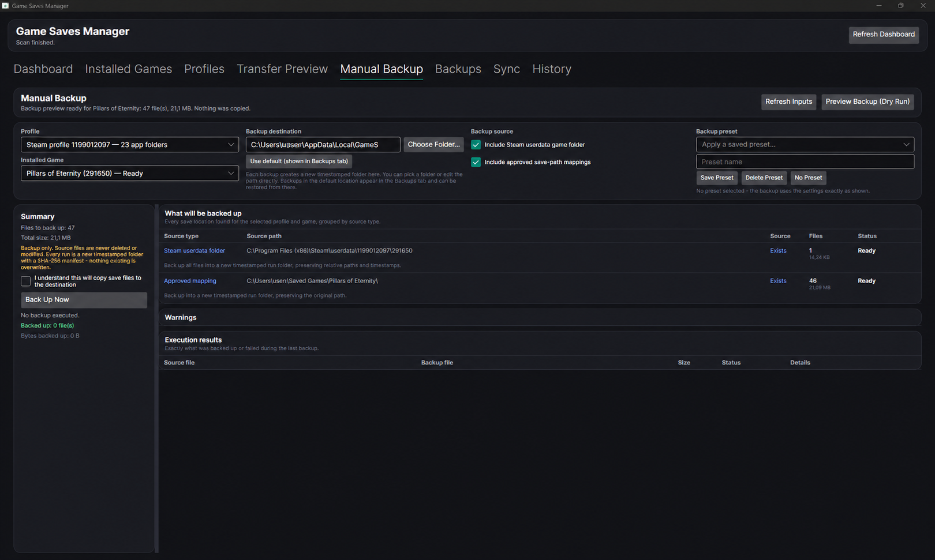Click the Bytes backed up: 0 B line
935x560 pixels.
(x=50, y=336)
